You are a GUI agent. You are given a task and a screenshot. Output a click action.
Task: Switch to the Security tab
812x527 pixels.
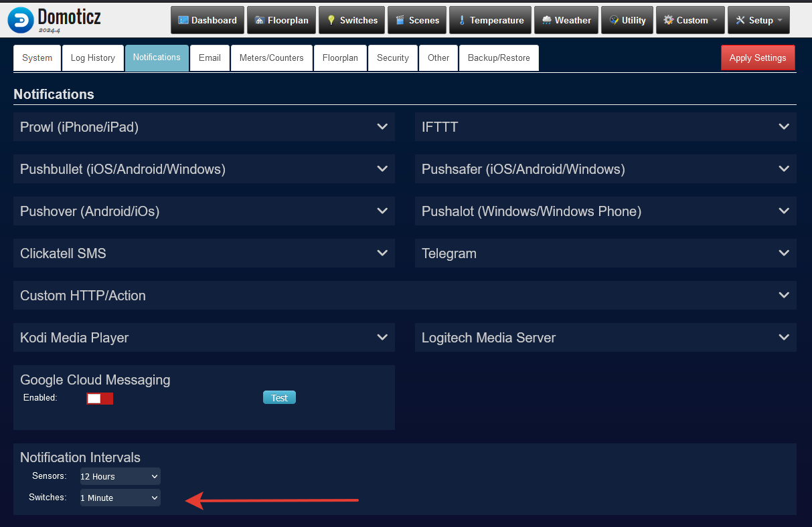[x=393, y=58]
